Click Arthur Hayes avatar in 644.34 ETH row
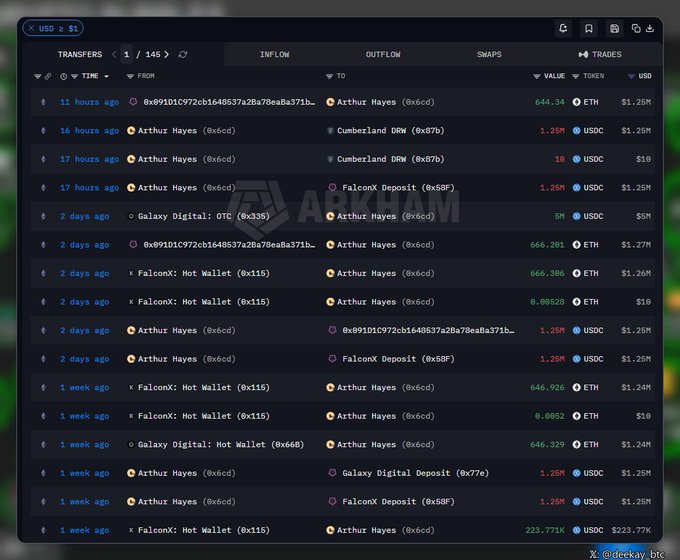Image resolution: width=680 pixels, height=560 pixels. pos(330,102)
